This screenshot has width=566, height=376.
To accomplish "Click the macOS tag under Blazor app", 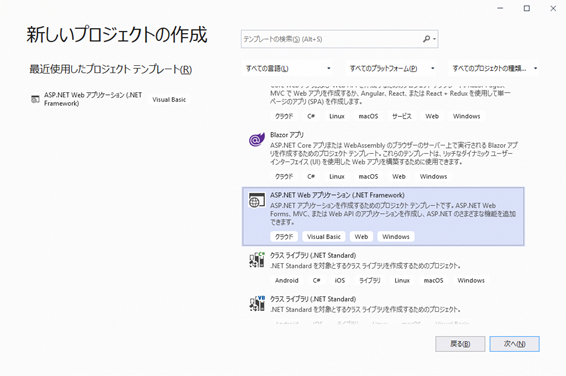I will point(368,176).
